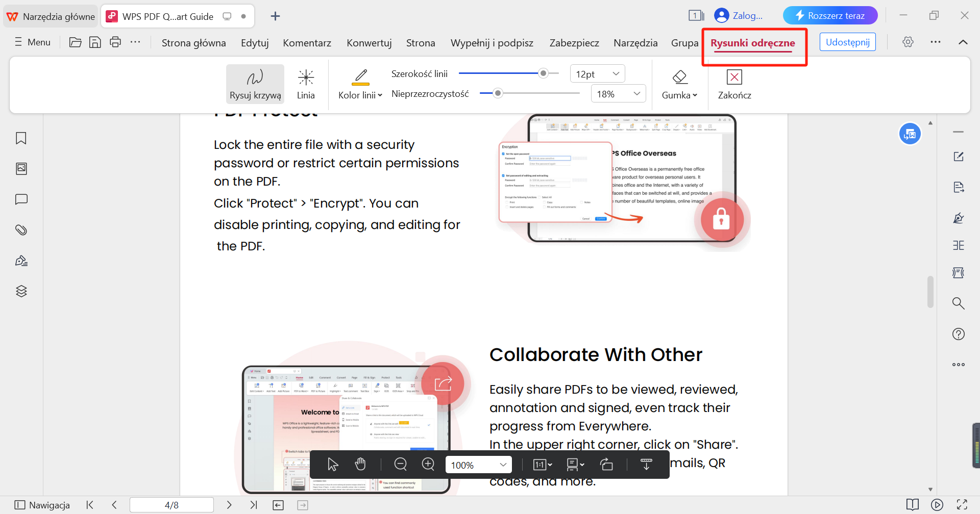Open the window count icon showing 1

click(x=696, y=16)
